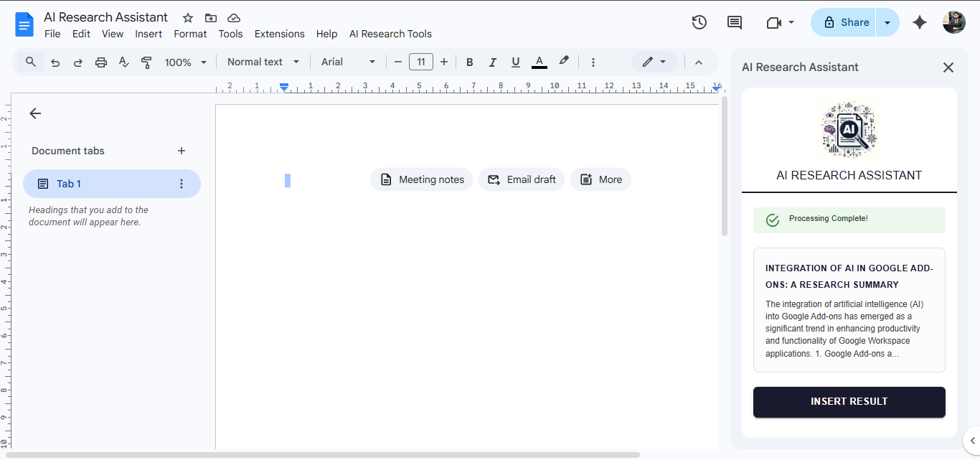Click the Print icon
The image size is (980, 460).
pyautogui.click(x=100, y=62)
